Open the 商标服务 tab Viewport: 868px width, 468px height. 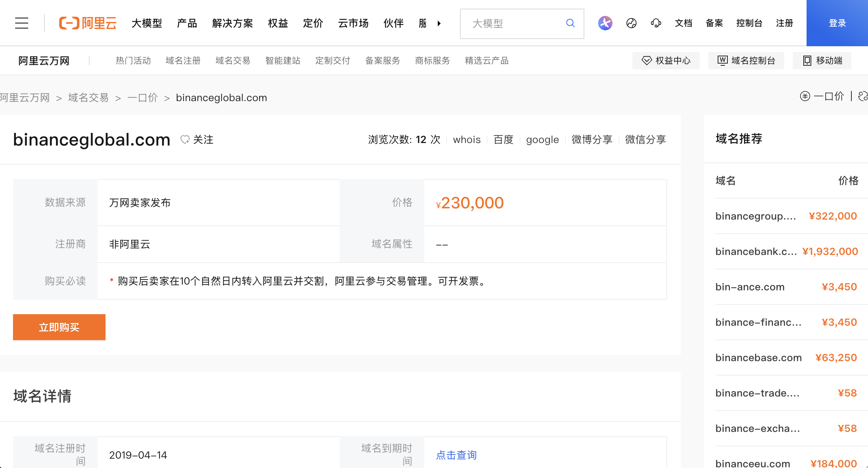(x=433, y=60)
